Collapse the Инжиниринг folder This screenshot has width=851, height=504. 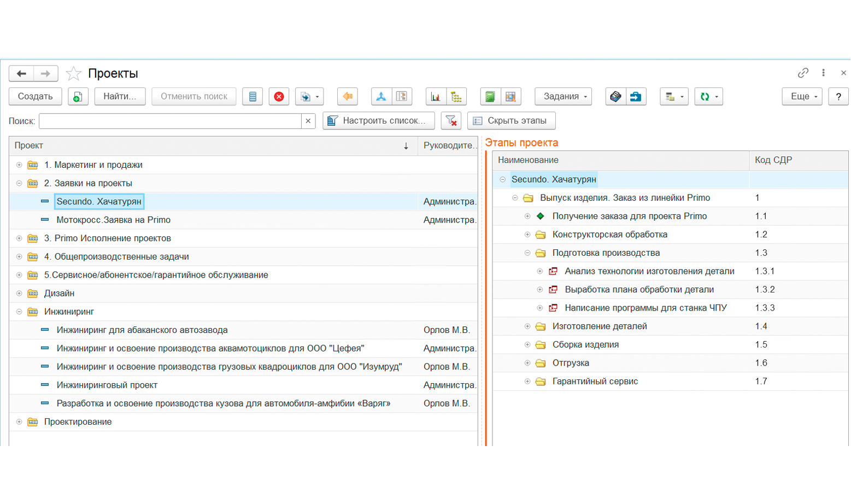pos(19,312)
